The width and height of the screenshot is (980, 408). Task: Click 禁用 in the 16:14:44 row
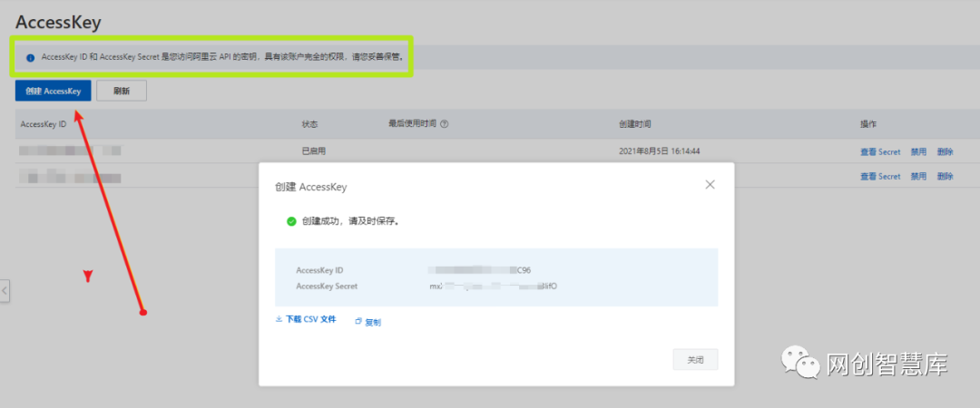click(x=918, y=151)
